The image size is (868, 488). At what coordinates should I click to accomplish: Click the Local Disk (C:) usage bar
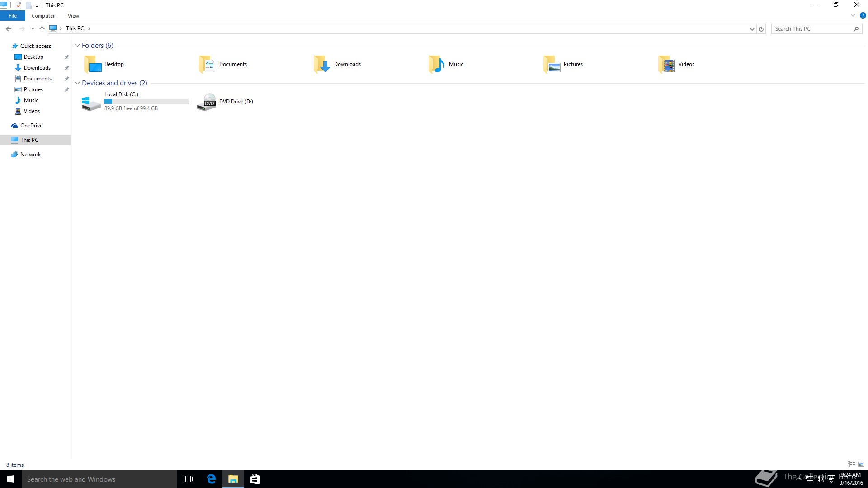(x=146, y=102)
